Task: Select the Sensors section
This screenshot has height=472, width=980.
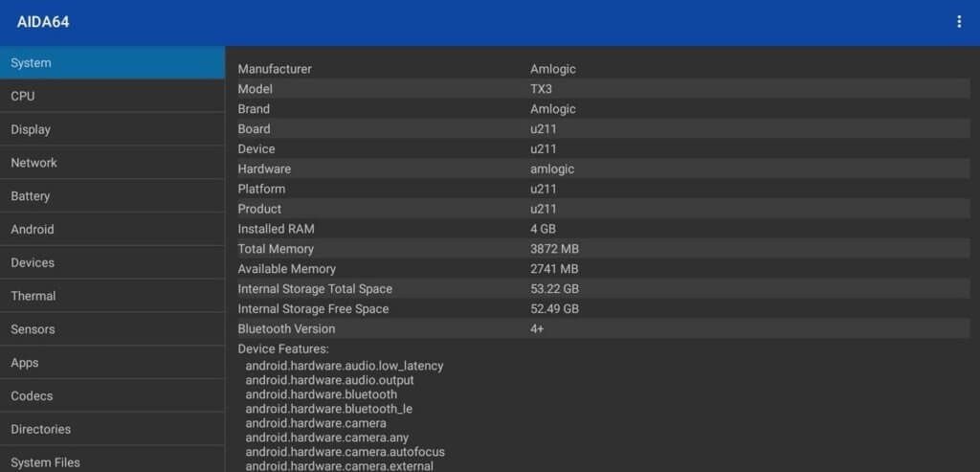Action: [113, 329]
